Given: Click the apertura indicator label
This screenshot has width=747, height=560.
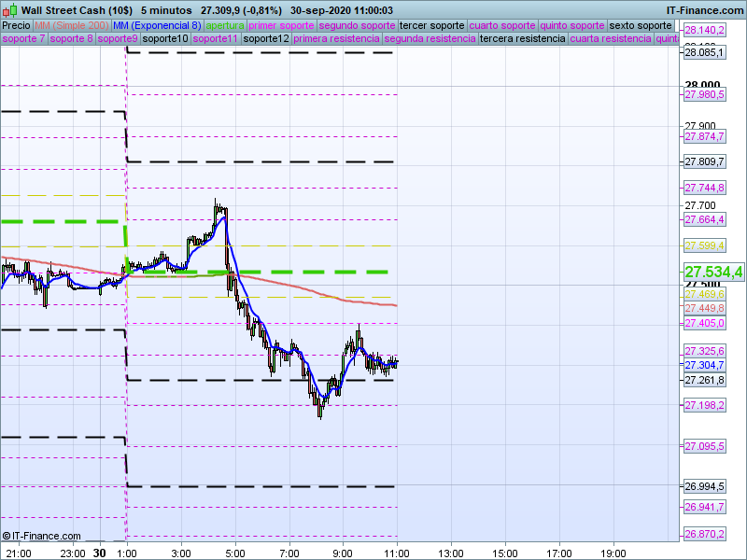Looking at the screenshot, I should (x=225, y=26).
